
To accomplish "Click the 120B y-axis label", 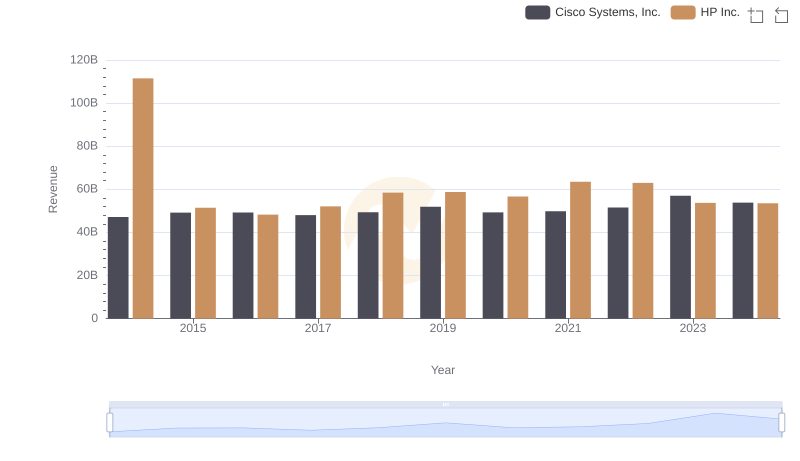I will click(84, 60).
